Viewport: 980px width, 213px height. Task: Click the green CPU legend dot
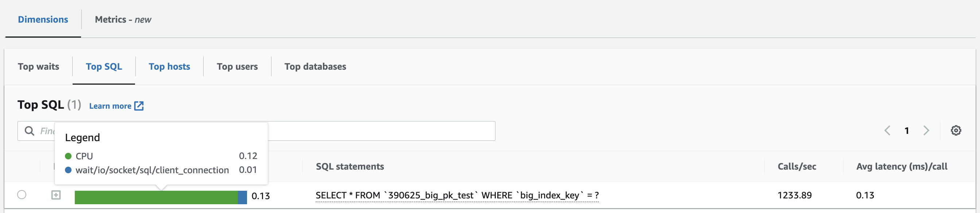(x=69, y=156)
